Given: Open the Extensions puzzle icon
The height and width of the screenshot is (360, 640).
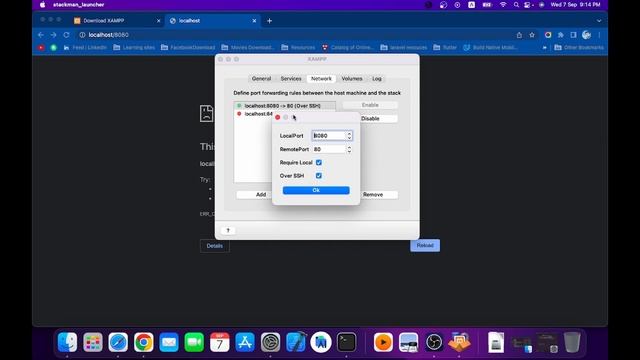Looking at the screenshot, I should pos(561,35).
